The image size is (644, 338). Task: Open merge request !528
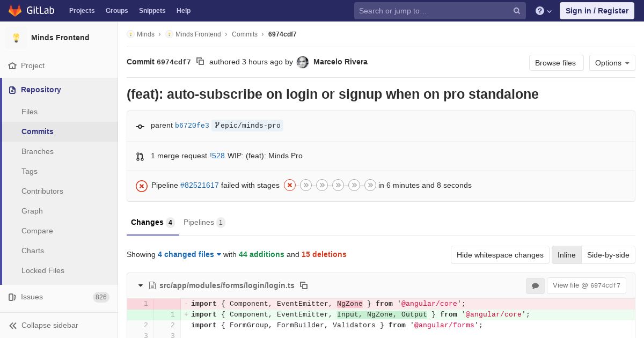coord(217,156)
